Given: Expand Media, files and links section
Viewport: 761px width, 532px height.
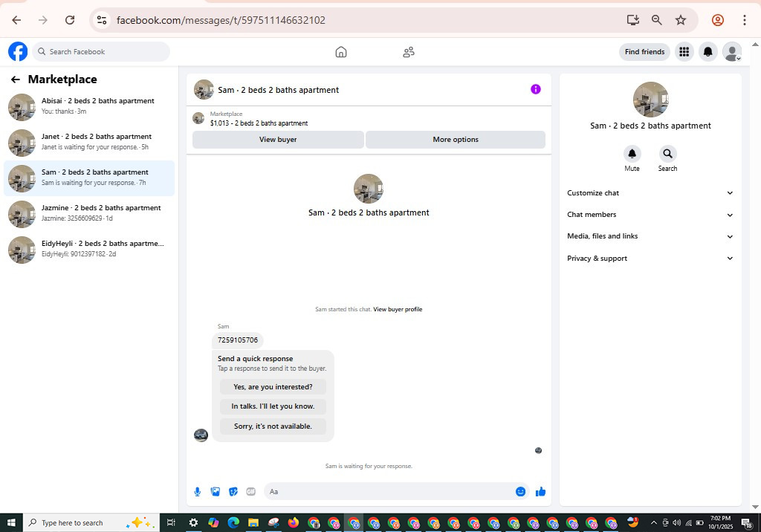Looking at the screenshot, I should (650, 236).
